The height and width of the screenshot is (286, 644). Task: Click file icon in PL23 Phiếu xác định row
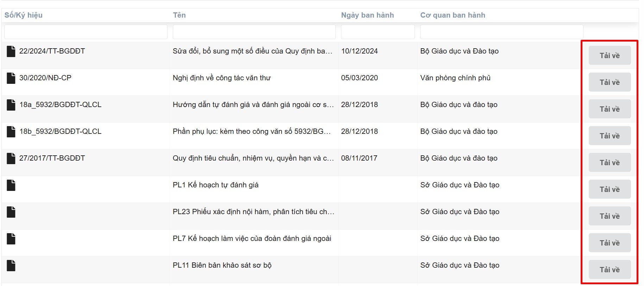click(11, 212)
